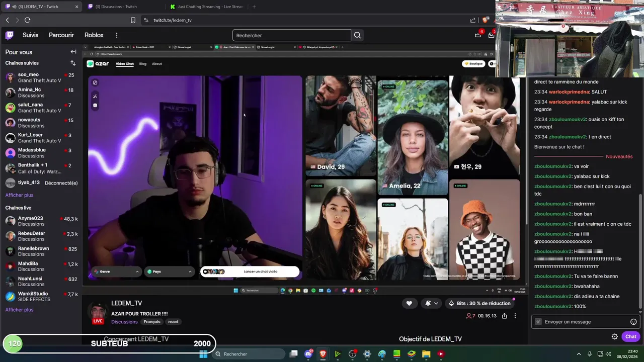Click the Windows taskbar Rechercher box
The height and width of the screenshot is (362, 644).
coord(249,354)
